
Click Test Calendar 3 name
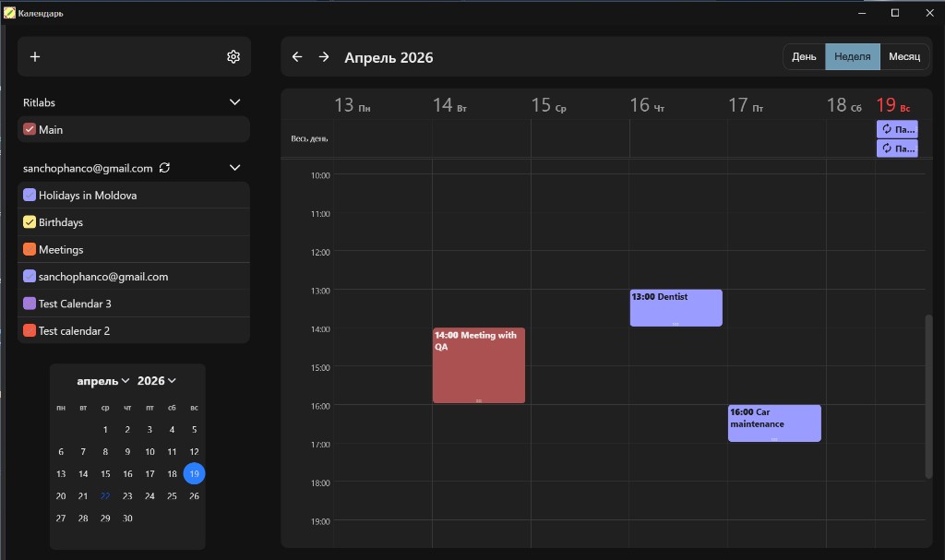(x=75, y=304)
